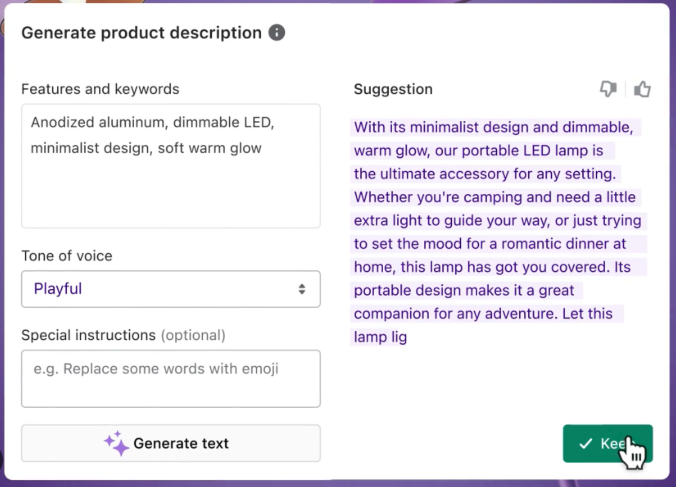Click the Suggestion label
The image size is (676, 487).
click(x=393, y=89)
